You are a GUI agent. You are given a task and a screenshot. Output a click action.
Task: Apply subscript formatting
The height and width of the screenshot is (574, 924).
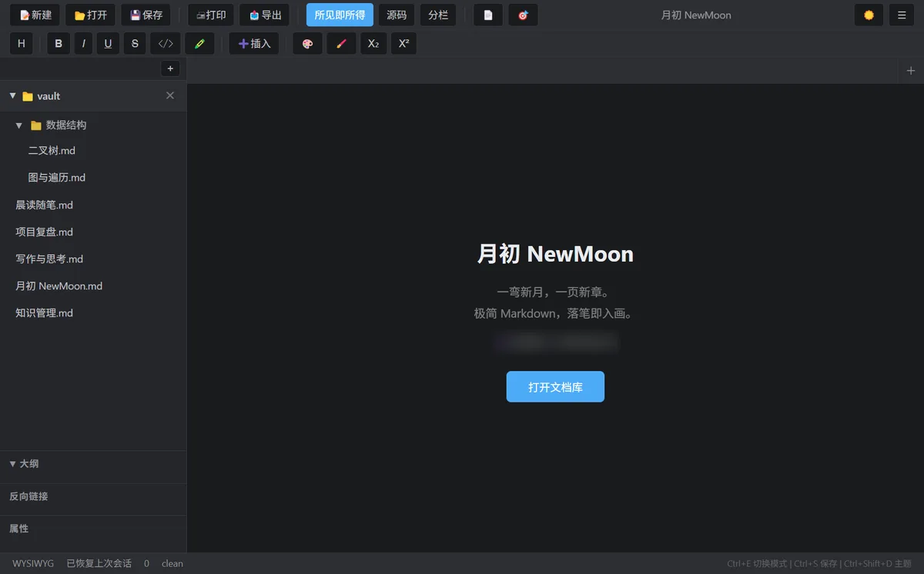[x=373, y=44]
